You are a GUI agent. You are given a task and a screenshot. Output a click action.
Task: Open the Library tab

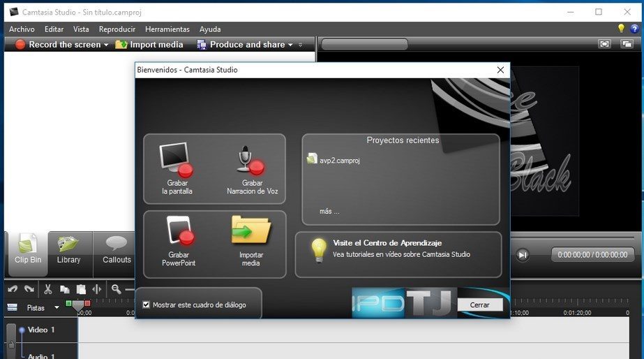coord(68,253)
